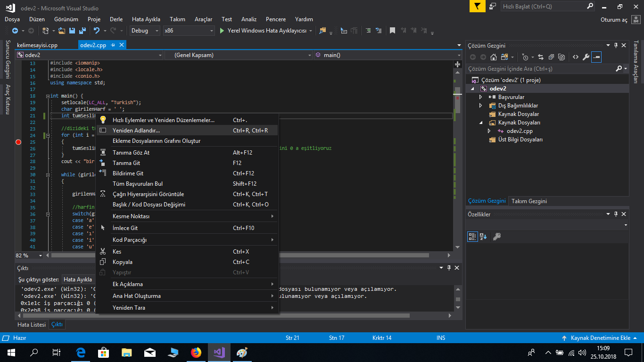Viewport: 644px width, 362px height.
Task: Click the search magnifier in Çözüm Gezgini
Action: click(x=619, y=68)
